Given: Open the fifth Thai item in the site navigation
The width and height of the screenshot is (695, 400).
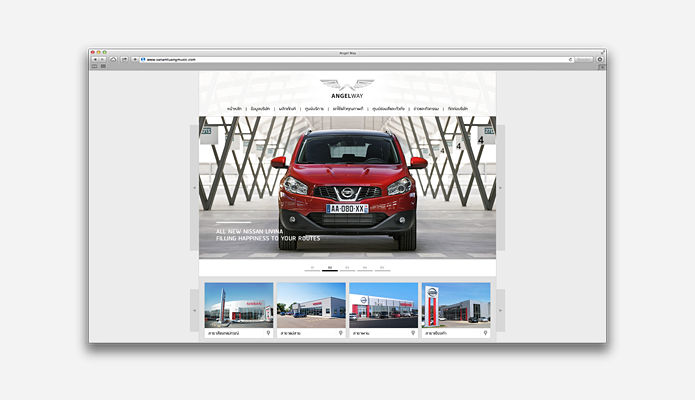Looking at the screenshot, I should click(348, 109).
